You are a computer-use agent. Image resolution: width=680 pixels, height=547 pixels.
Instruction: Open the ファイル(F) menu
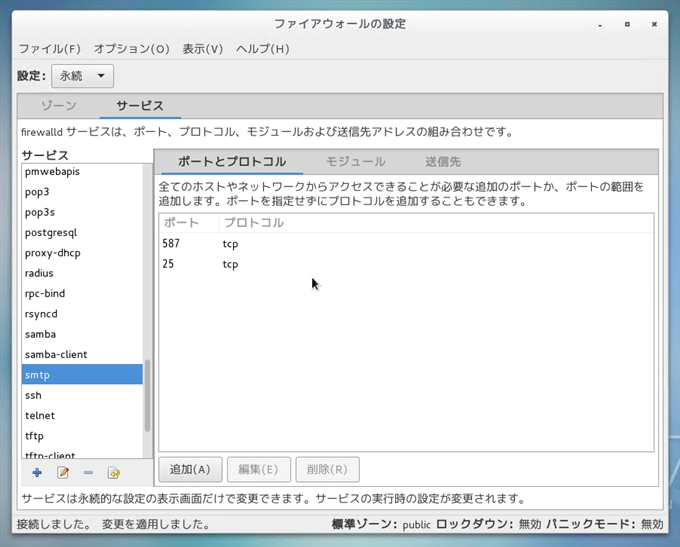(x=49, y=49)
